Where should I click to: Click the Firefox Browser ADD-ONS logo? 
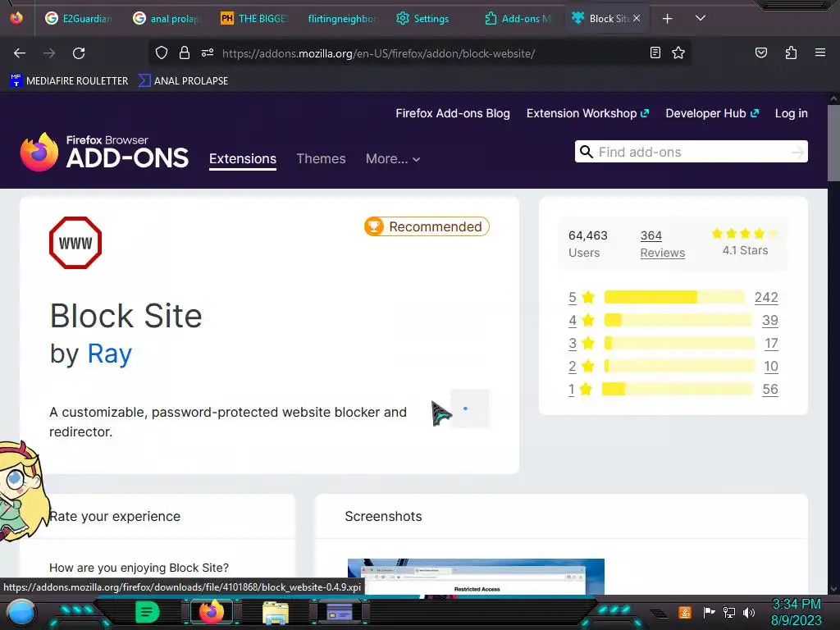(x=104, y=152)
